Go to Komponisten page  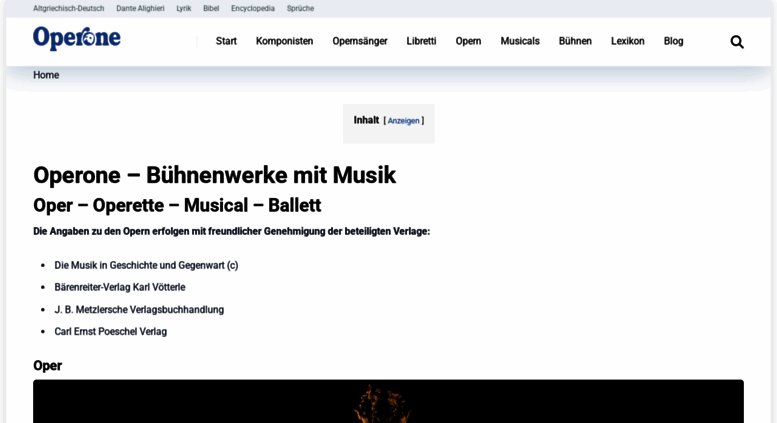284,41
